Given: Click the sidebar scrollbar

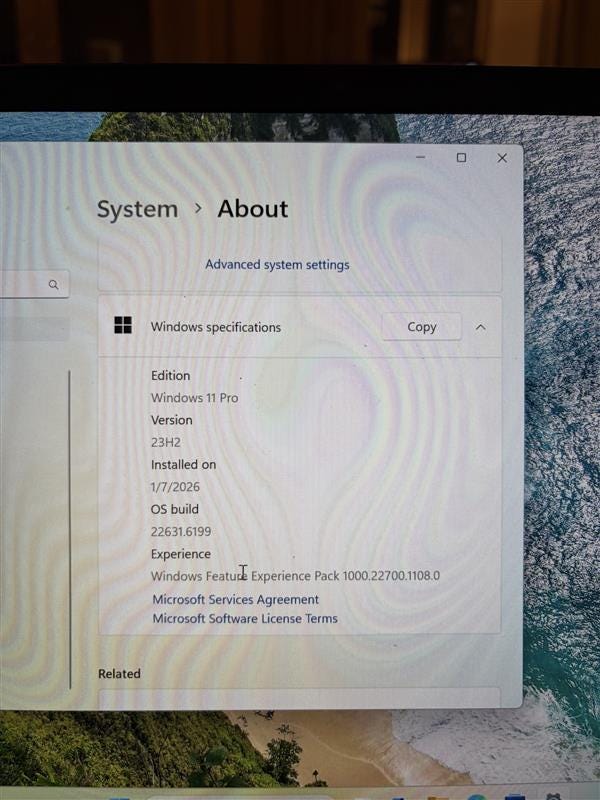Looking at the screenshot, I should pyautogui.click(x=70, y=529).
